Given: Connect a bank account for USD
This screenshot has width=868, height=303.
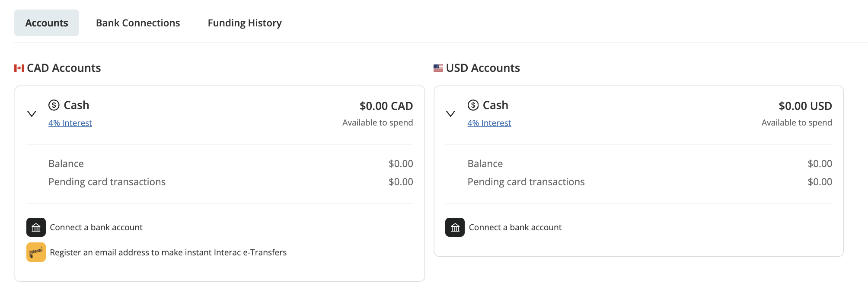Looking at the screenshot, I should 515,227.
